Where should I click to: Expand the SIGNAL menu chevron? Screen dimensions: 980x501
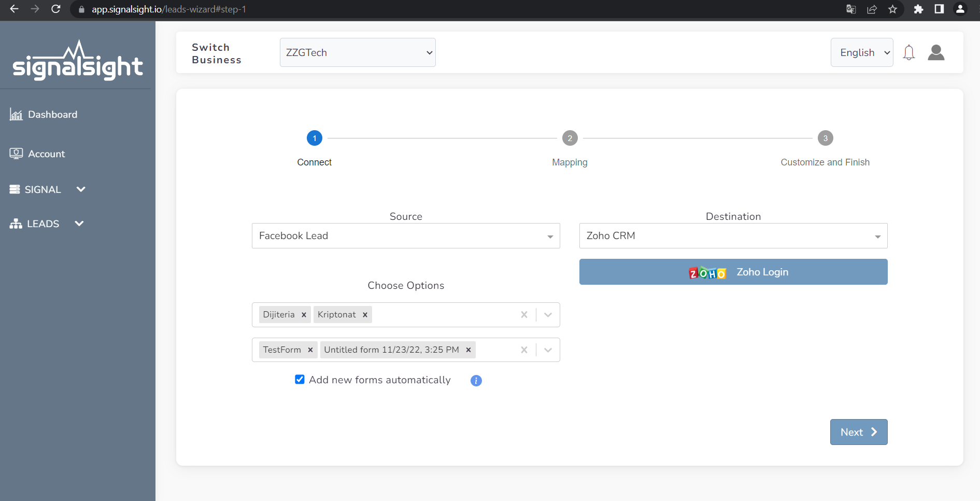click(x=81, y=189)
